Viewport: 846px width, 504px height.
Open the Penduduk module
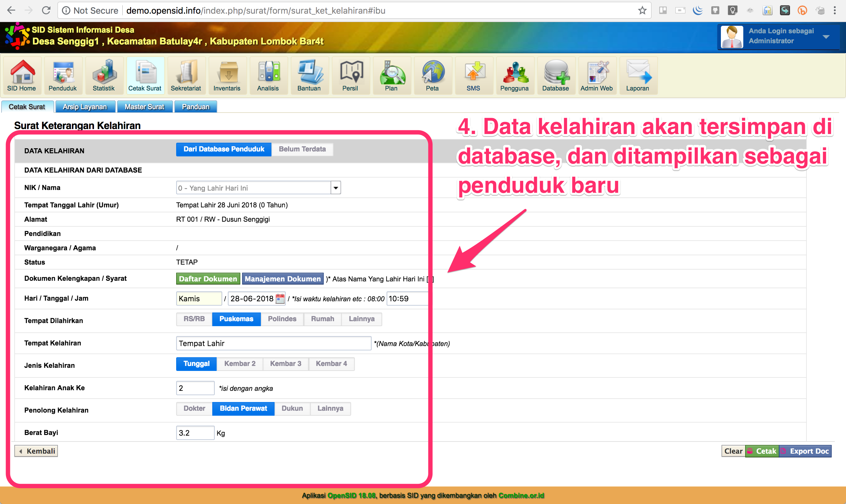click(x=63, y=75)
